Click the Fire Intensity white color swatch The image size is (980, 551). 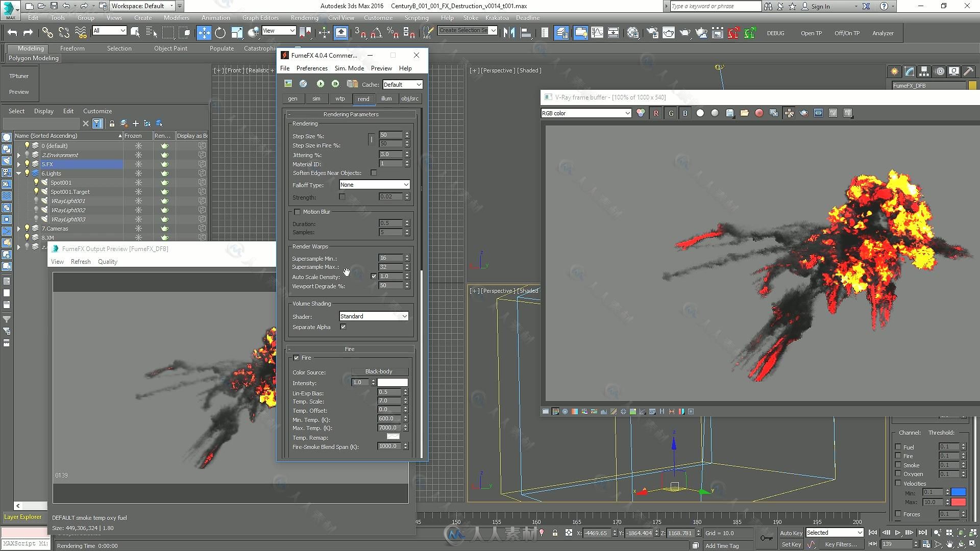[x=393, y=383]
